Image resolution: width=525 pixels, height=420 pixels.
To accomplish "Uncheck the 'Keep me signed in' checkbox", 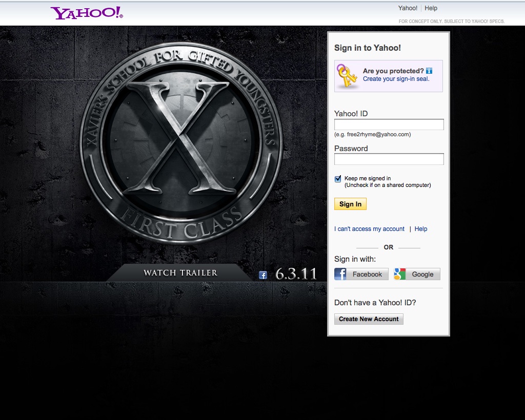I will click(x=338, y=179).
